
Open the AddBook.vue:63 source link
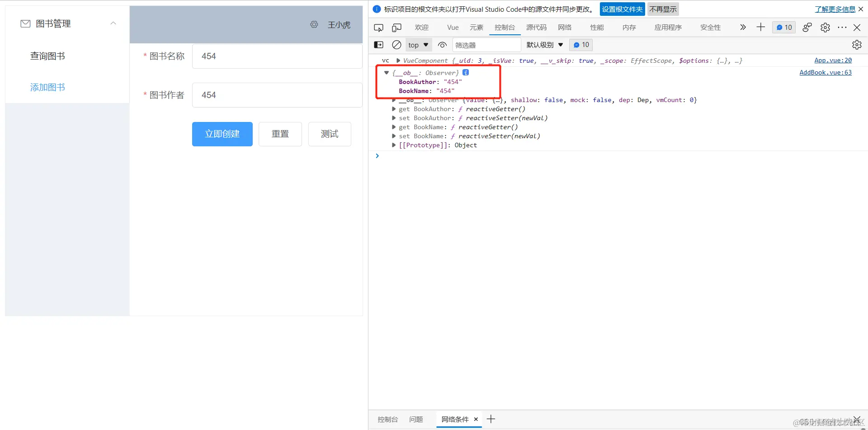(x=826, y=72)
